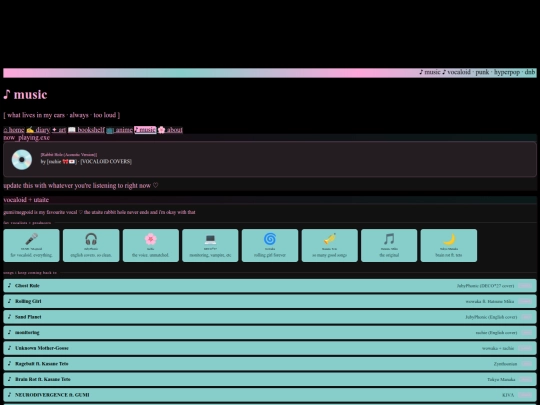Viewport: 540px width, 405px height.
Task: Select the Brain Rot ft. Kasane Teto title
Action: coord(43,379)
